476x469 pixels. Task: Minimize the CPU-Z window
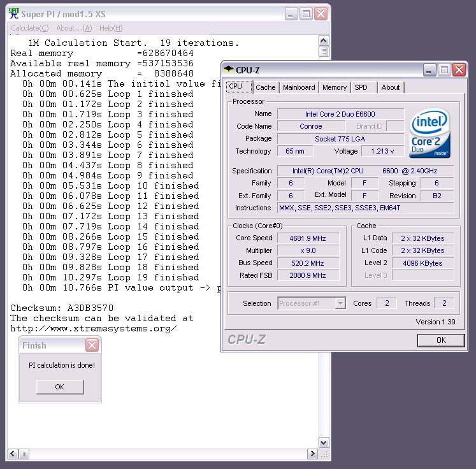429,70
